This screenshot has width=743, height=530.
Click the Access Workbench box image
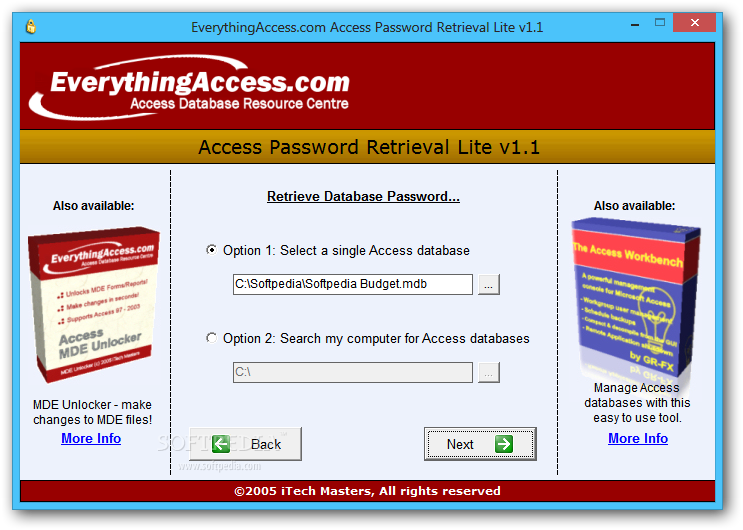click(x=636, y=298)
